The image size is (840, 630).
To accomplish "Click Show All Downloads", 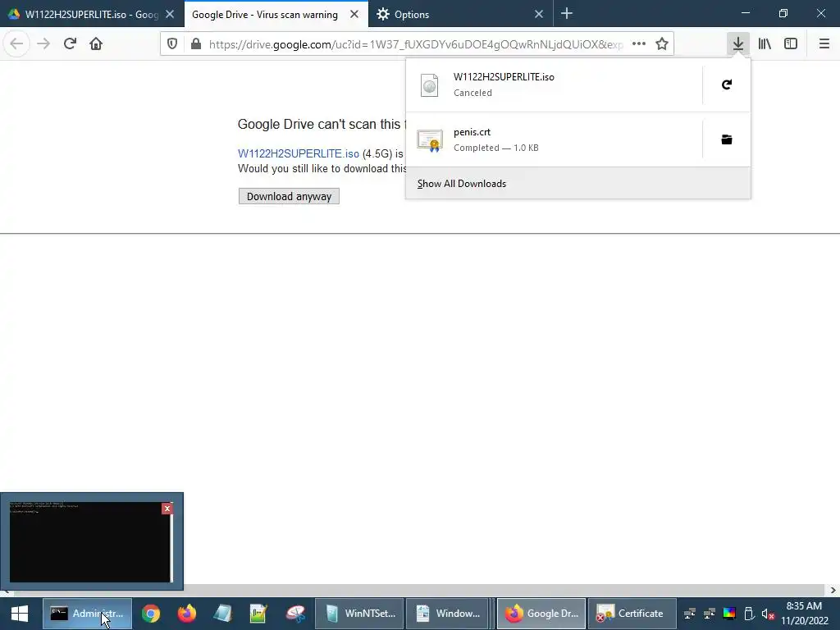I will pos(578,183).
